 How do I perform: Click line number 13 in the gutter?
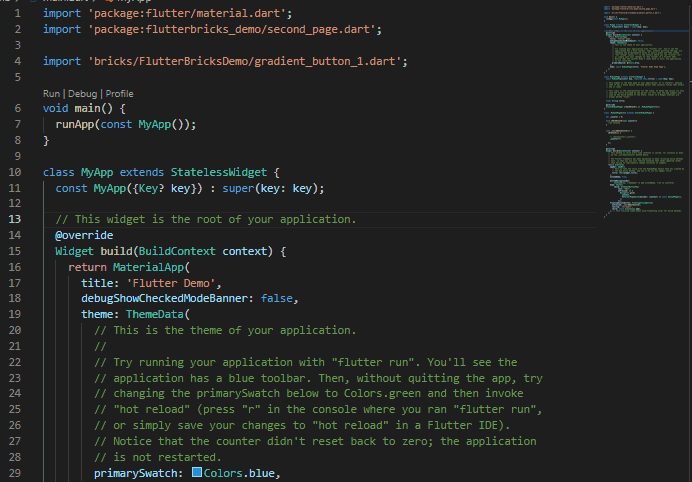[15, 219]
